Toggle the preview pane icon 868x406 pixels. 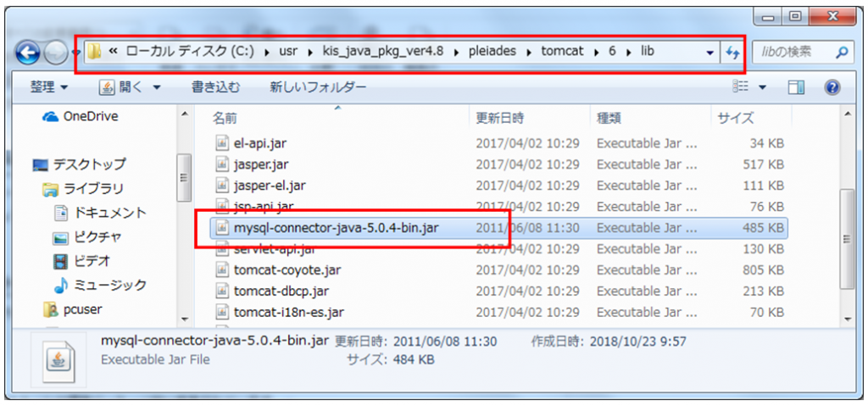click(796, 87)
